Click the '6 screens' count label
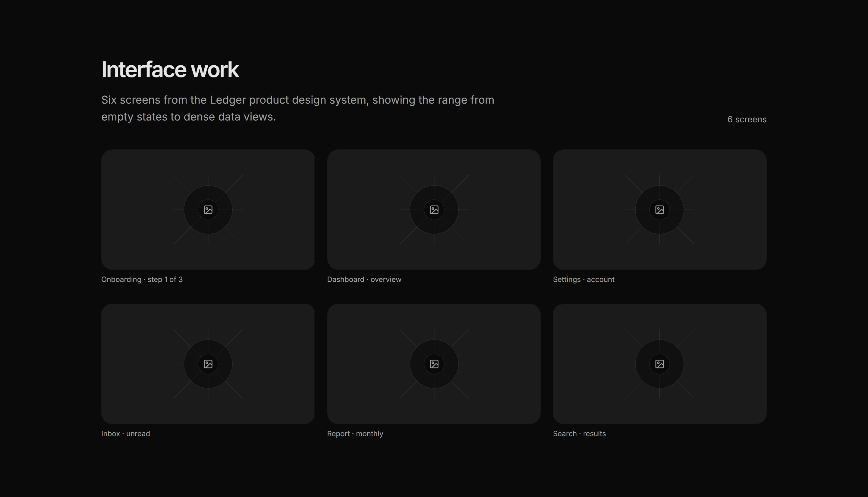Image resolution: width=868 pixels, height=497 pixels. tap(747, 120)
